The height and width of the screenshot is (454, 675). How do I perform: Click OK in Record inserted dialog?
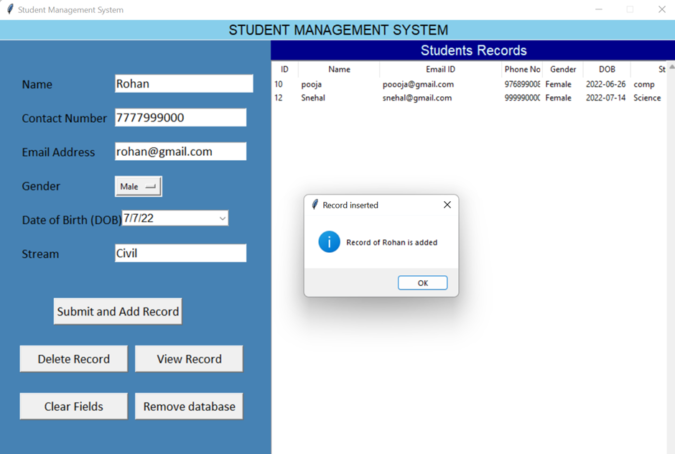coord(423,283)
